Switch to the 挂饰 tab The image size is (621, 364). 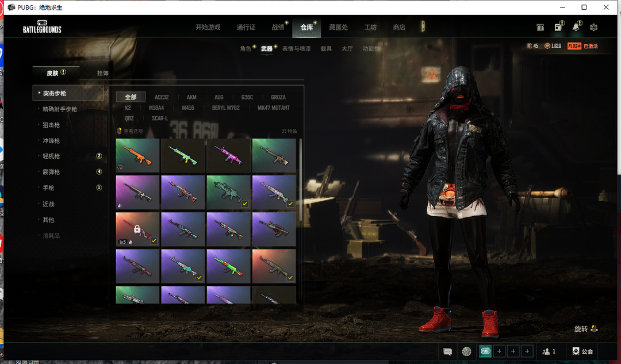103,73
